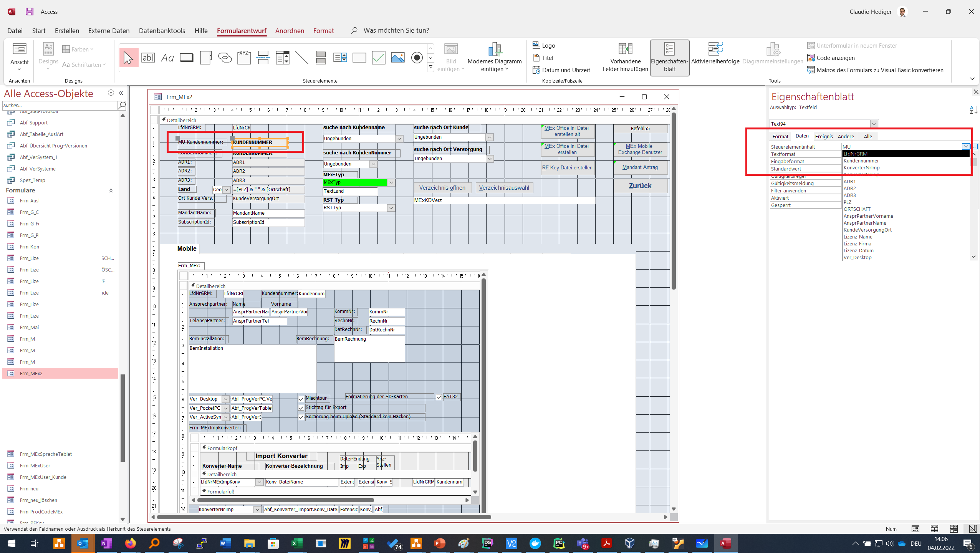Click the Befehl55 button
Image resolution: width=980 pixels, height=553 pixels.
click(640, 128)
